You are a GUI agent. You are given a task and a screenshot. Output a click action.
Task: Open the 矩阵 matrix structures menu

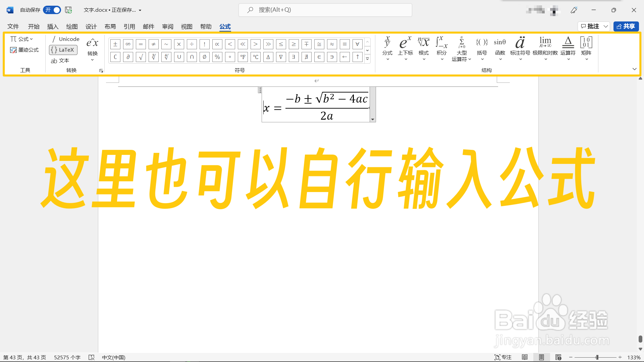click(x=586, y=48)
